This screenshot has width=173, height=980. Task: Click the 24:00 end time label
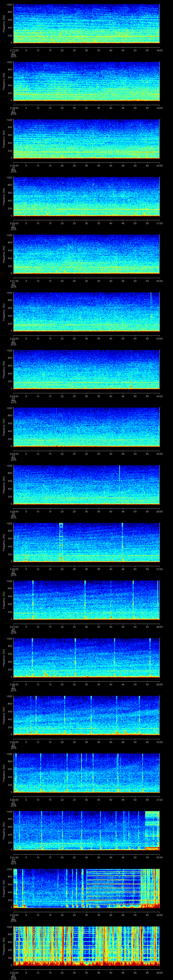159,396
